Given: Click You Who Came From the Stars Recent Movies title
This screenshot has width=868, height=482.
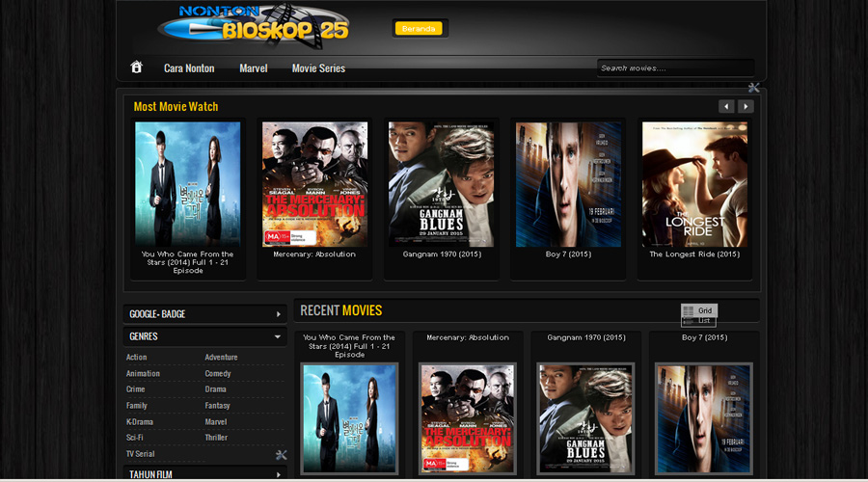Looking at the screenshot, I should point(349,346).
